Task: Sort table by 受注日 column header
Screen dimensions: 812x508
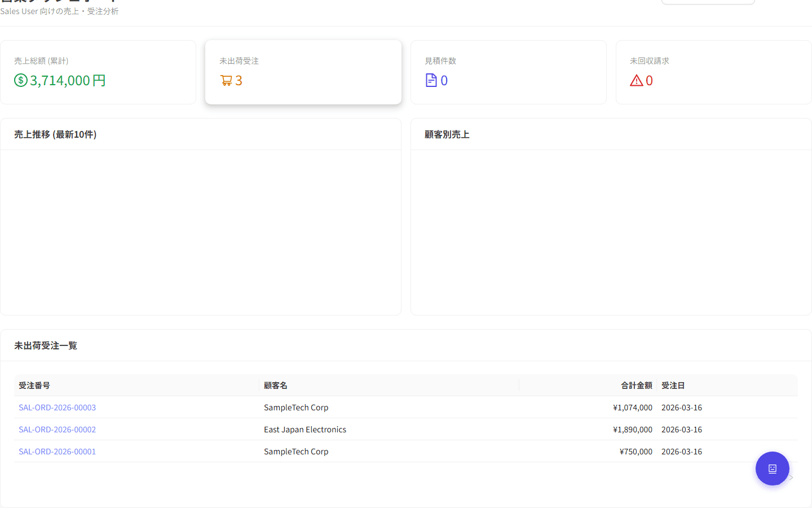Action: 673,386
